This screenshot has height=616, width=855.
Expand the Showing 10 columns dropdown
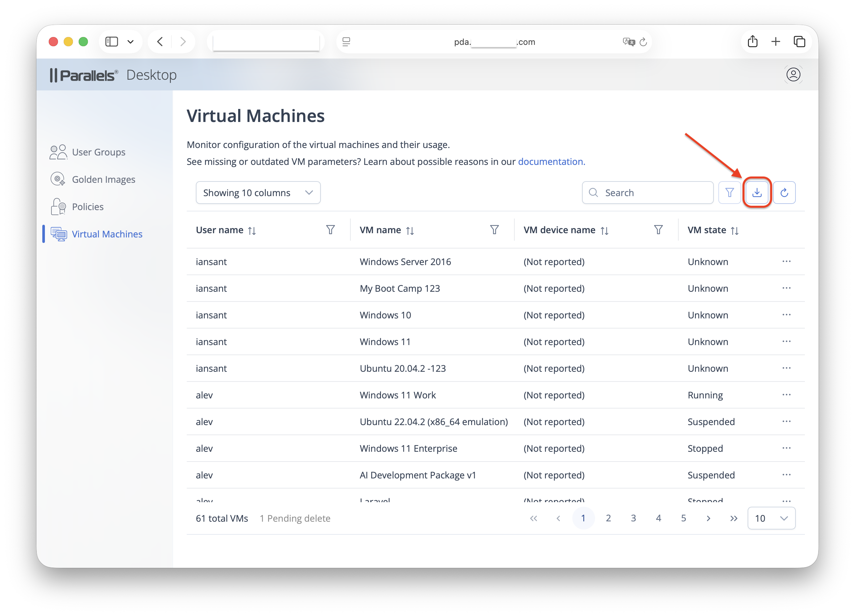click(258, 193)
